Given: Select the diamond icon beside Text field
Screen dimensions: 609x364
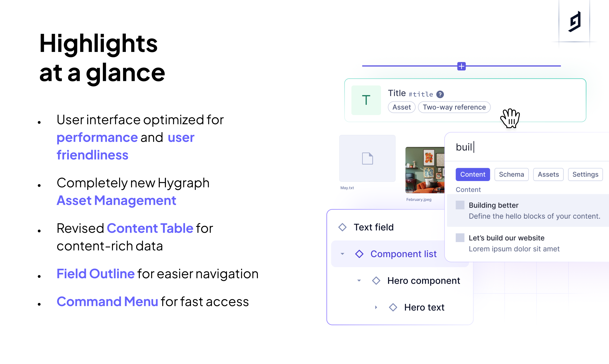Looking at the screenshot, I should [x=343, y=227].
